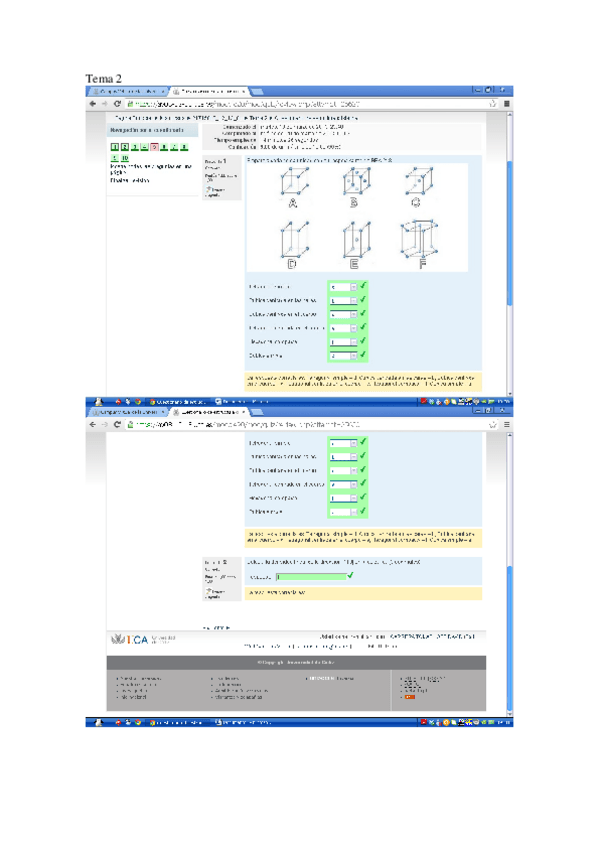The image size is (599, 848).
Task: Reload the page in the lower browser window
Action: [117, 425]
